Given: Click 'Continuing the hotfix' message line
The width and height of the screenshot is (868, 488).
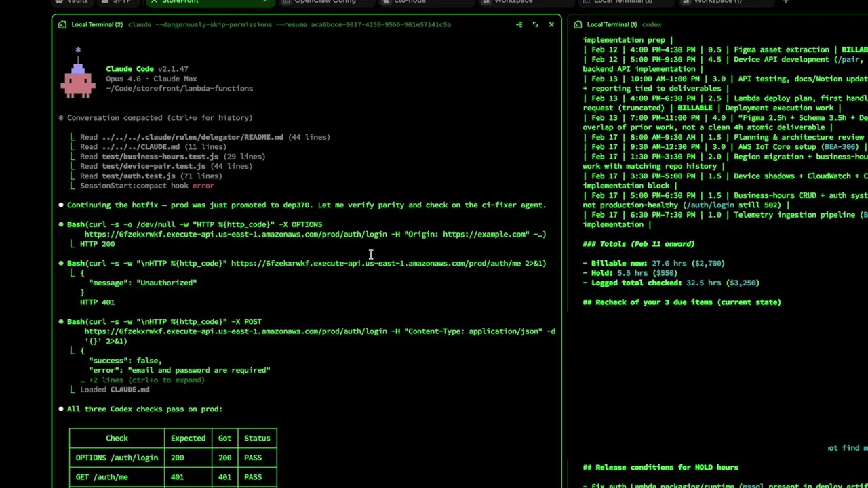Looking at the screenshot, I should click(x=307, y=205).
